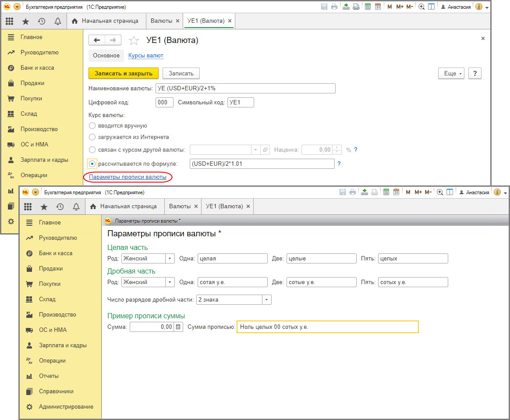Image resolution: width=510 pixels, height=420 pixels.
Task: Open the History clock icon in the lower window
Action: 60,206
